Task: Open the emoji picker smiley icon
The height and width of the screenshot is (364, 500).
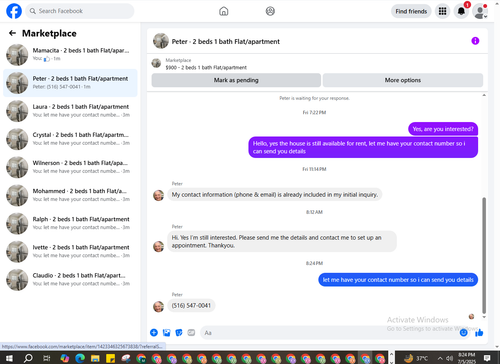Action: [463, 333]
